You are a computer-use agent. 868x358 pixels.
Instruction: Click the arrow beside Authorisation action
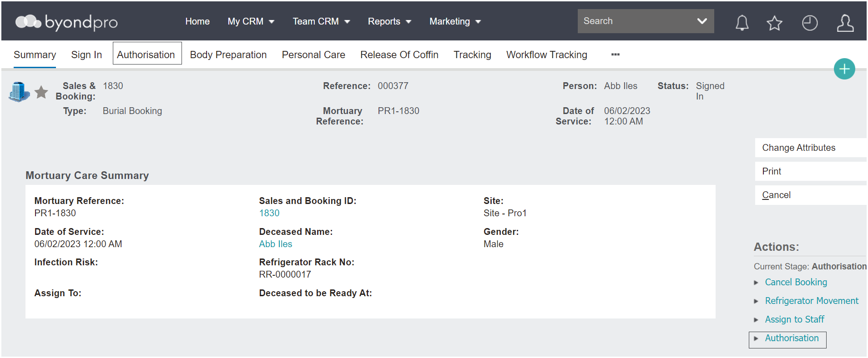point(756,338)
